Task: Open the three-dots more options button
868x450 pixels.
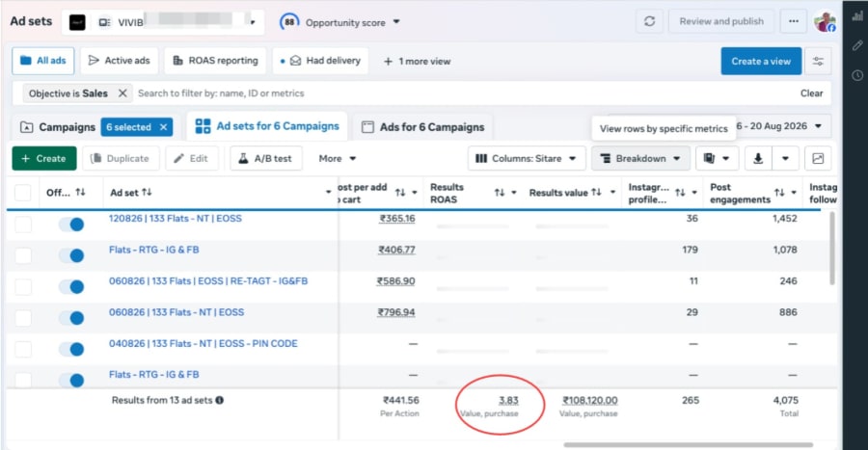Action: 794,21
